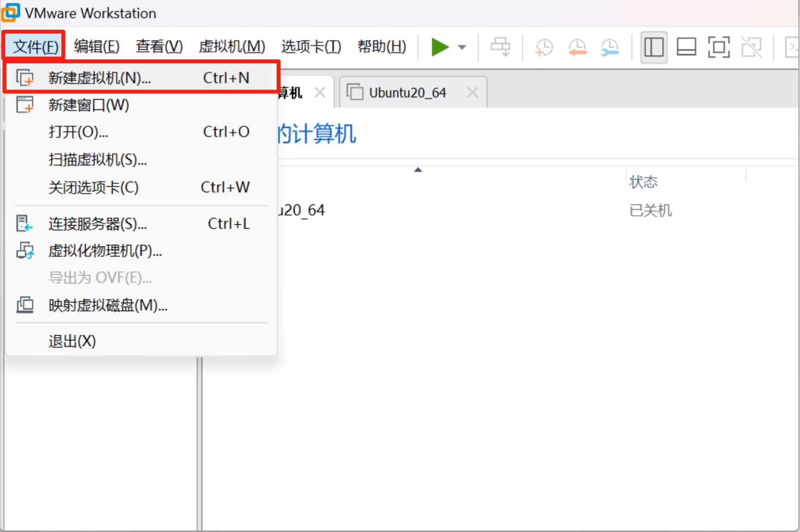
Task: Choose 新建虚拟机(N)... menu entry
Action: 142,78
